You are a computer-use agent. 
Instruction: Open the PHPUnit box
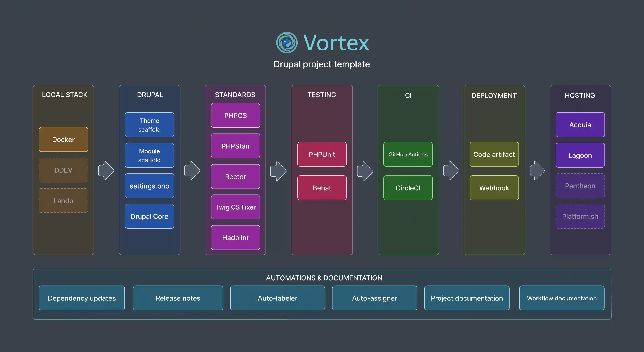322,154
